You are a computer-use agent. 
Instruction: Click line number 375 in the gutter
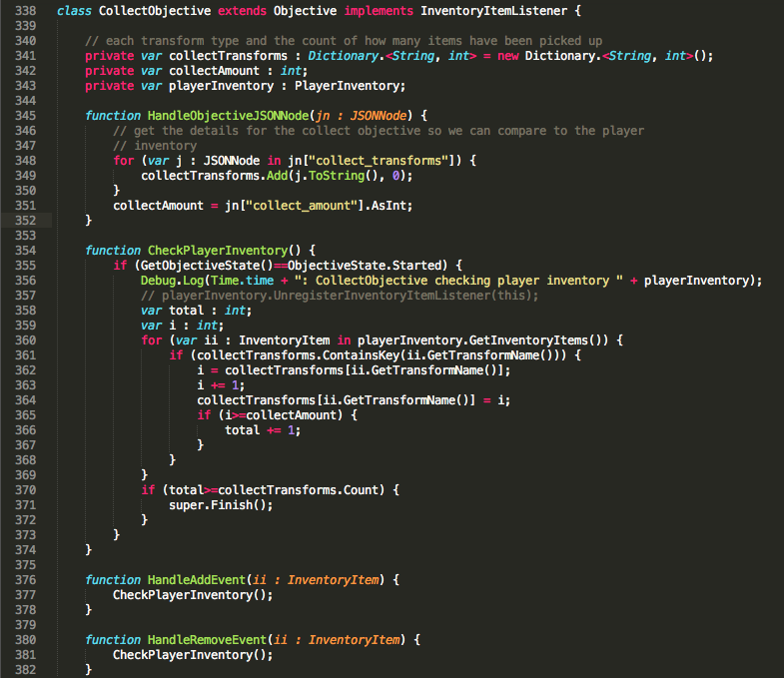point(26,565)
